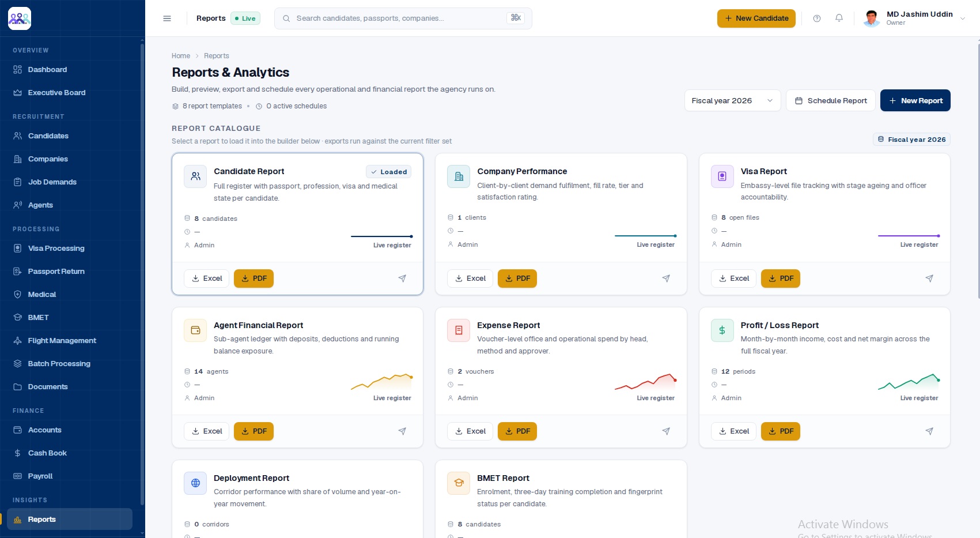Send the Expense Report via the paper-plane icon
The image size is (980, 538).
(x=666, y=431)
